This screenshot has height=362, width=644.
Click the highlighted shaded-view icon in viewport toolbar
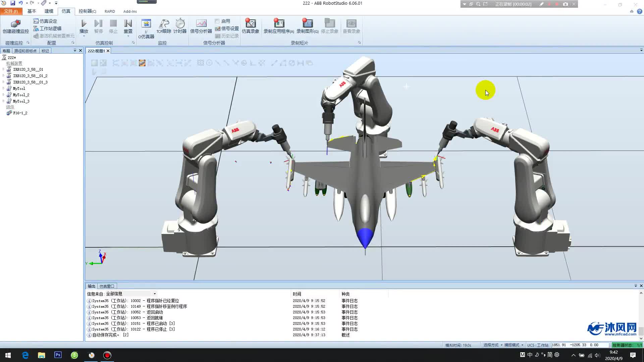[x=142, y=63]
